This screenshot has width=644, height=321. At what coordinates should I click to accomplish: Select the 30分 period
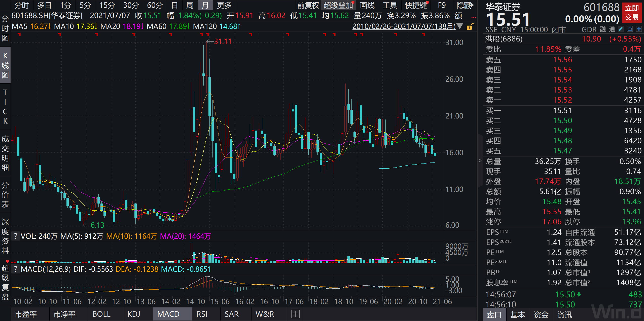pos(131,5)
